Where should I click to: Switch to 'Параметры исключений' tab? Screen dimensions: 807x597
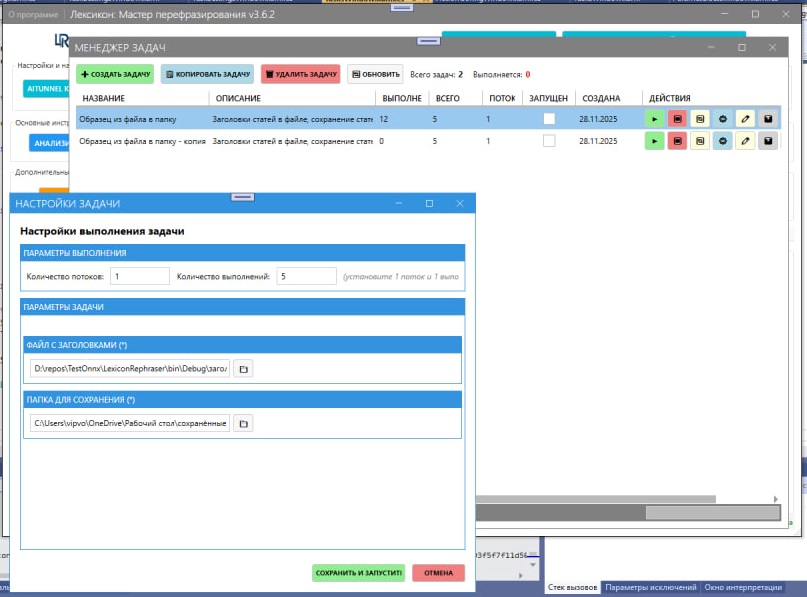(650, 587)
